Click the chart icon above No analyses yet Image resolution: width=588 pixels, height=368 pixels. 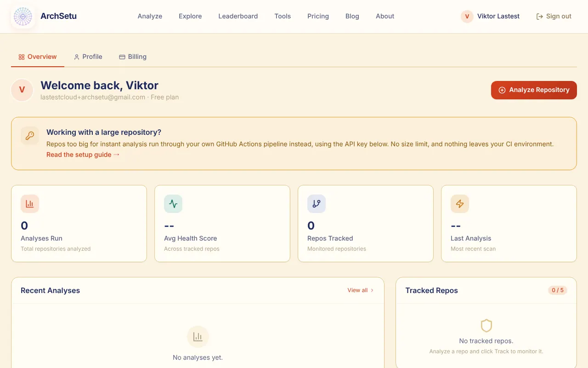198,337
